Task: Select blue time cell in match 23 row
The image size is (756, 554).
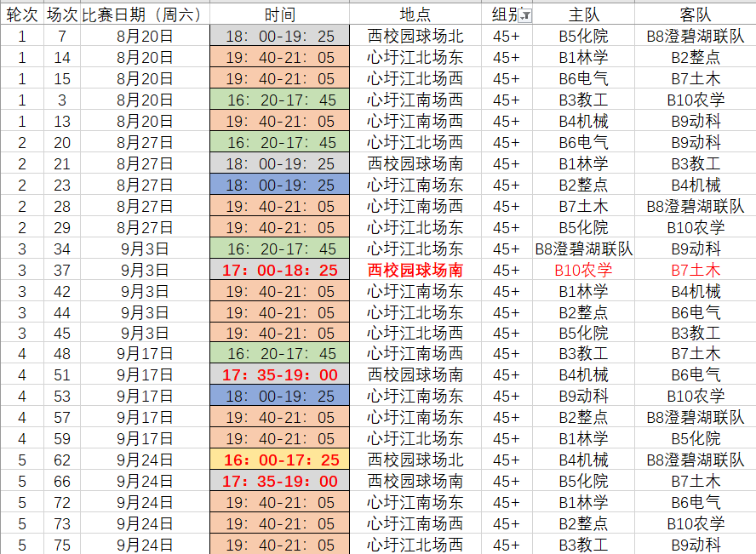Action: click(279, 185)
